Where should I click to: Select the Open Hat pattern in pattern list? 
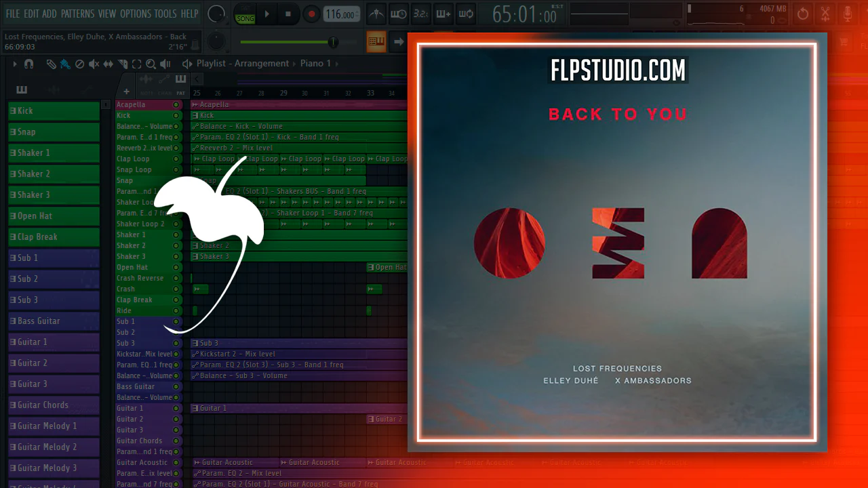tap(54, 216)
